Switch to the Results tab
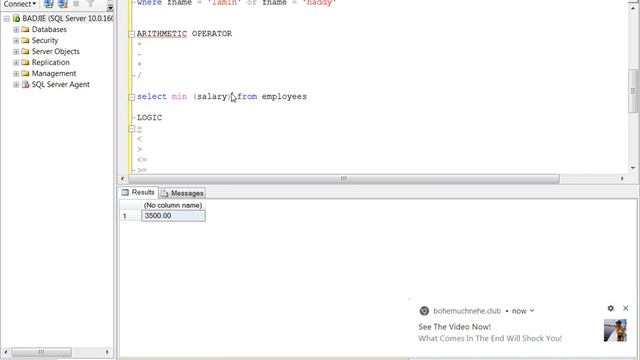This screenshot has width=640, height=360. tap(138, 192)
